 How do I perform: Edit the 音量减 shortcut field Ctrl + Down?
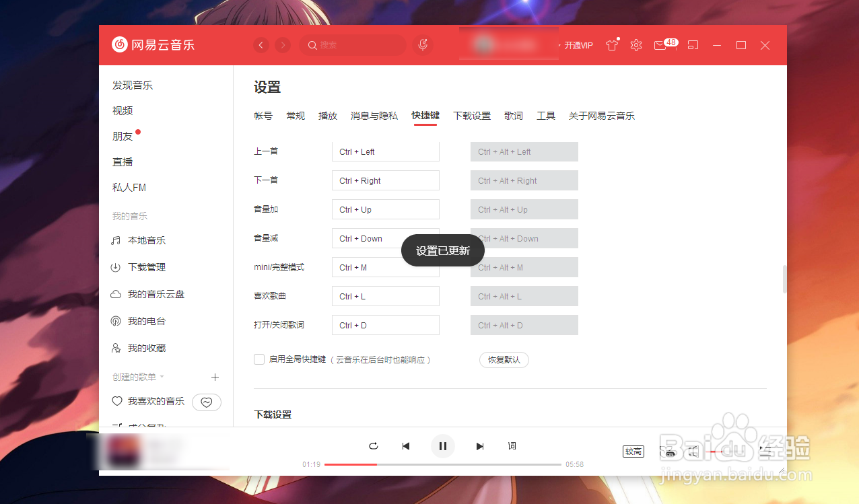tap(386, 238)
